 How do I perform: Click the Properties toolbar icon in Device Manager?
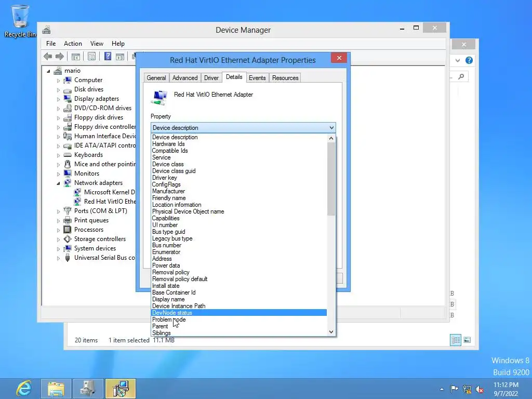tap(91, 56)
